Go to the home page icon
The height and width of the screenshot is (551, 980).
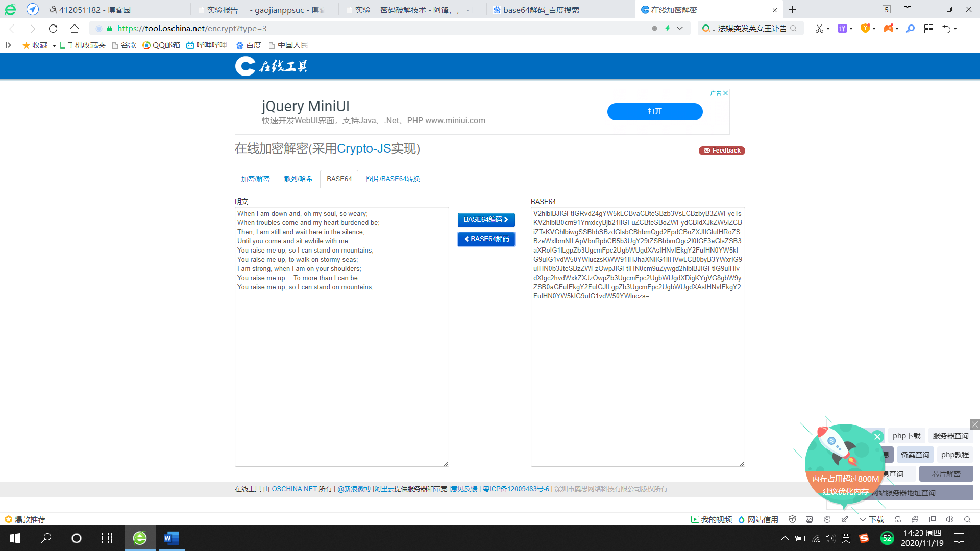[75, 29]
